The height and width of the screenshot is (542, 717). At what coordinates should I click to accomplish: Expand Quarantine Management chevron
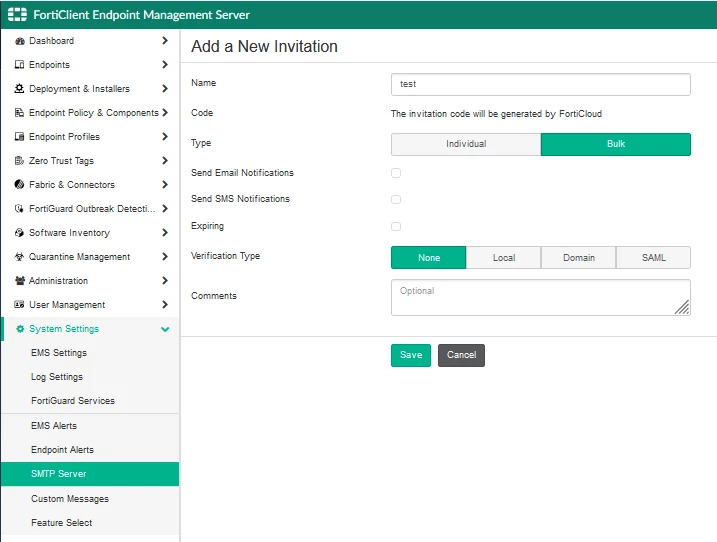tap(165, 257)
